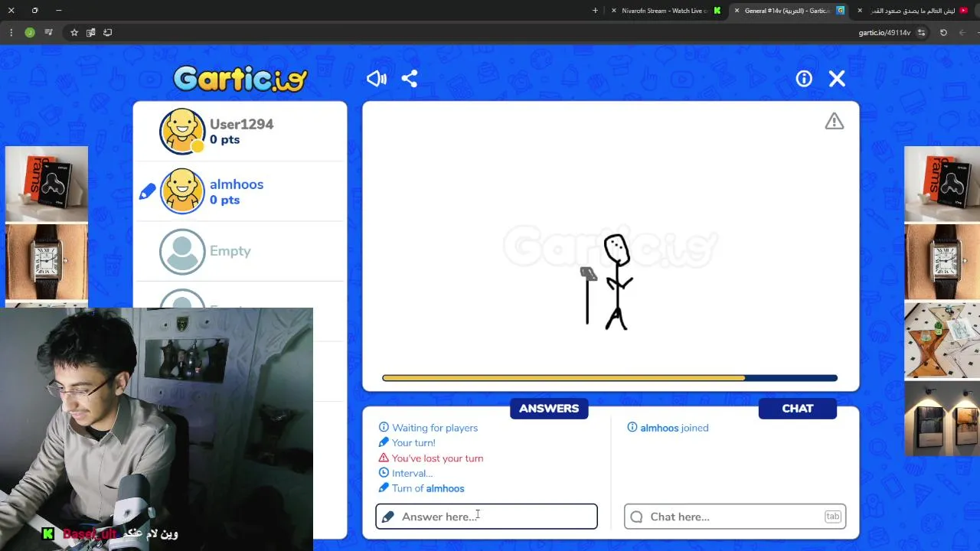The width and height of the screenshot is (980, 551).
Task: Click User1294's avatar
Action: coord(182,132)
